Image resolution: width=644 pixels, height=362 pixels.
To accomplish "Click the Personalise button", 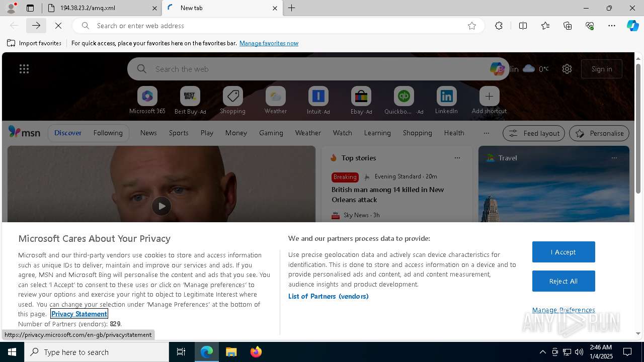I will [599, 133].
